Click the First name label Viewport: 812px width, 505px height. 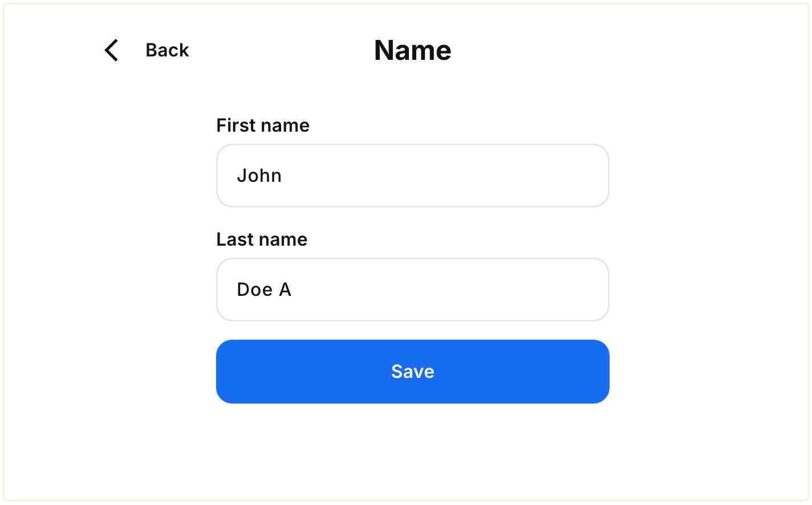[263, 125]
